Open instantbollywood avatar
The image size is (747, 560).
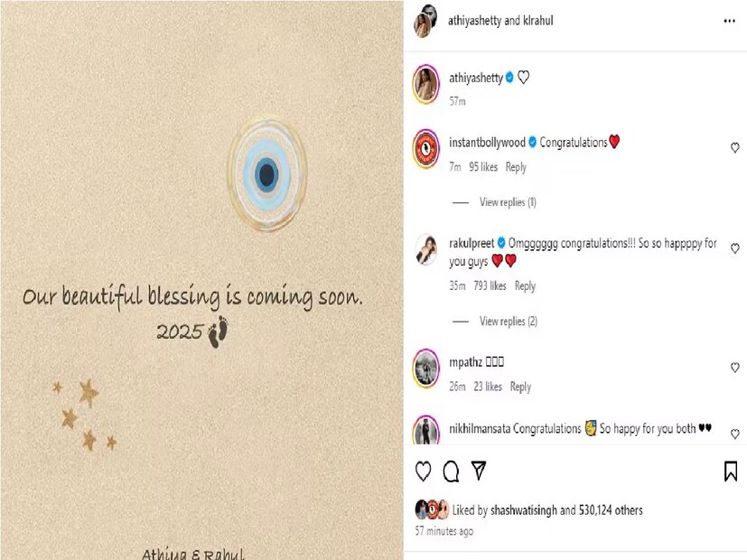click(x=425, y=148)
